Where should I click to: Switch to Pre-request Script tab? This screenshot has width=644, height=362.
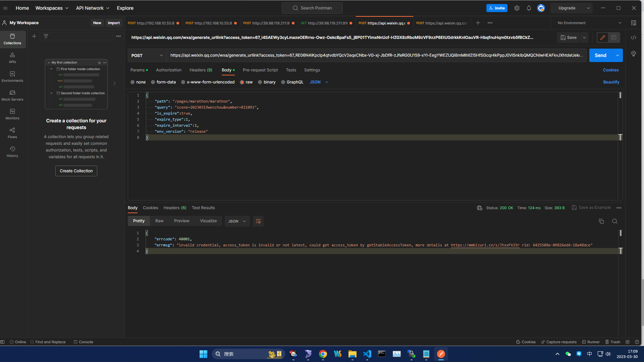tap(260, 70)
